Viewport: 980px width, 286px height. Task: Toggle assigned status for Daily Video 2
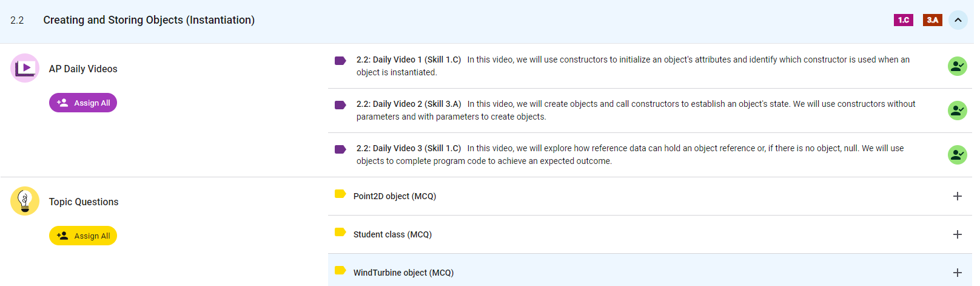957,111
